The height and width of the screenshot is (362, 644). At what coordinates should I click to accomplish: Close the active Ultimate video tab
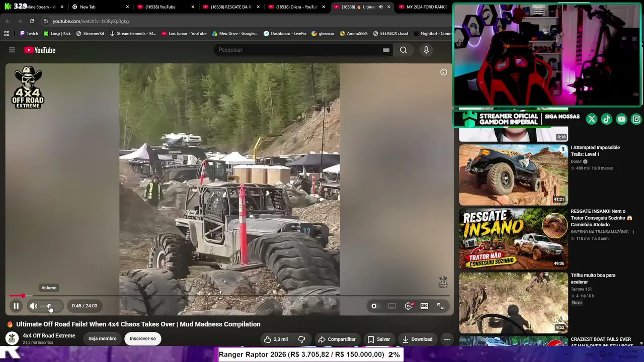click(x=388, y=7)
